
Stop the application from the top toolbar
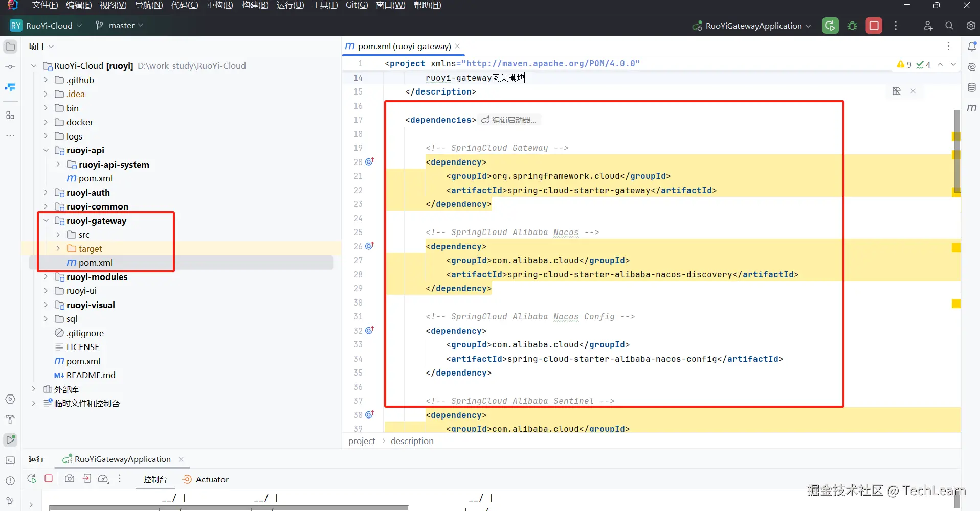[874, 26]
